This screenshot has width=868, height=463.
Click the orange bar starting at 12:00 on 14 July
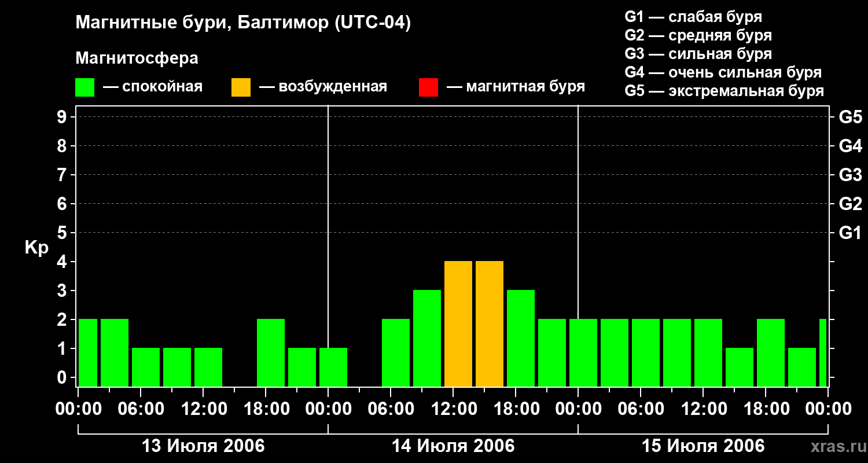tap(458, 324)
